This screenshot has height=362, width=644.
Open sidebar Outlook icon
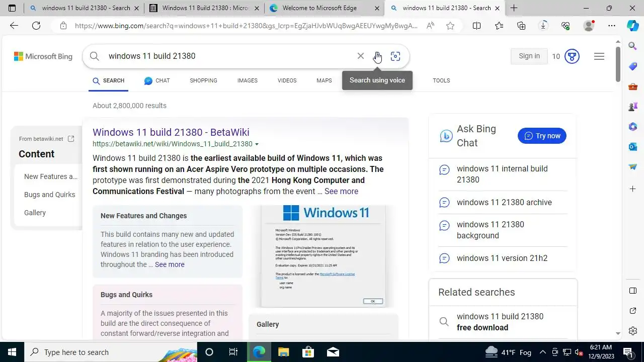coord(633,147)
